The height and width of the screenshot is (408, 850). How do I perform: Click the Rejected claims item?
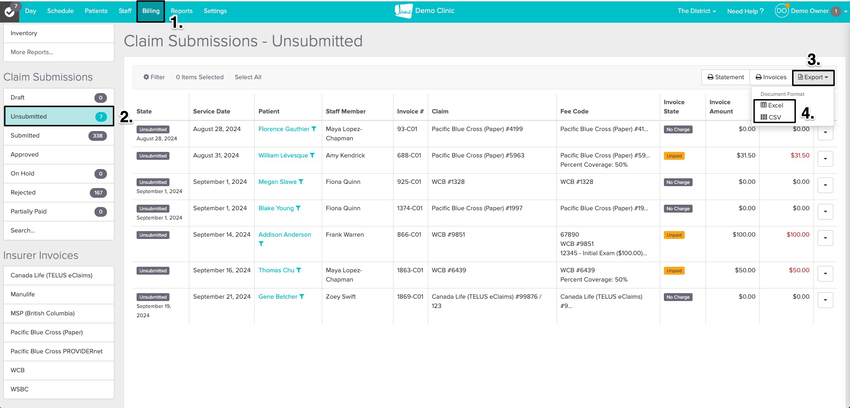coord(59,192)
